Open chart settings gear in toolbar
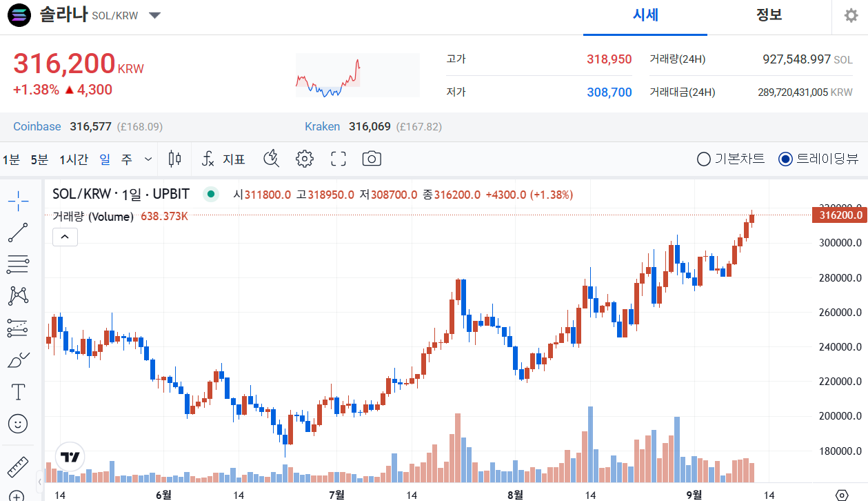868x501 pixels. point(304,159)
